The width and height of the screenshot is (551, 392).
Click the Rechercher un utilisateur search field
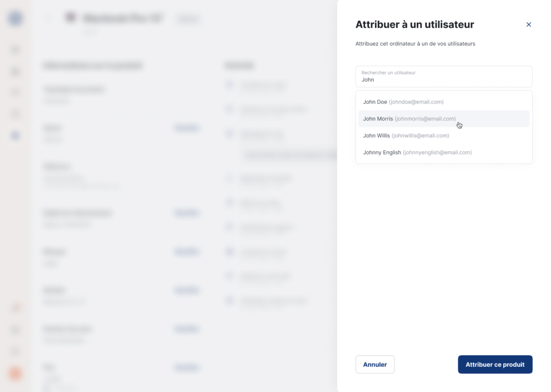coord(443,77)
